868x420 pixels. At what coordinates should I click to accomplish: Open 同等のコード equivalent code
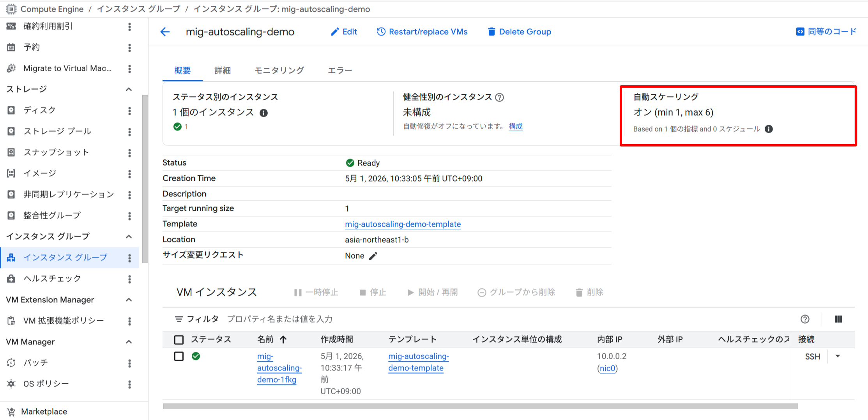click(x=826, y=32)
